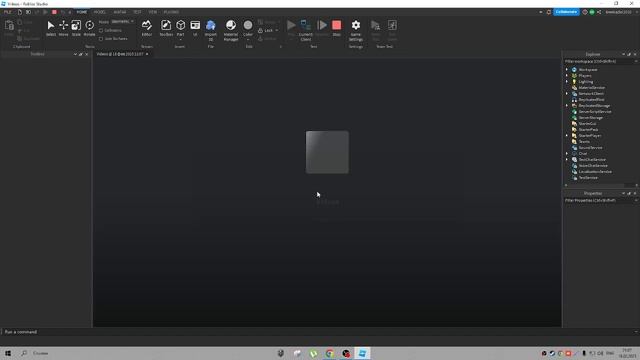Select SoundService in Explorer
Viewport: 640px width, 360px height.
tap(590, 148)
